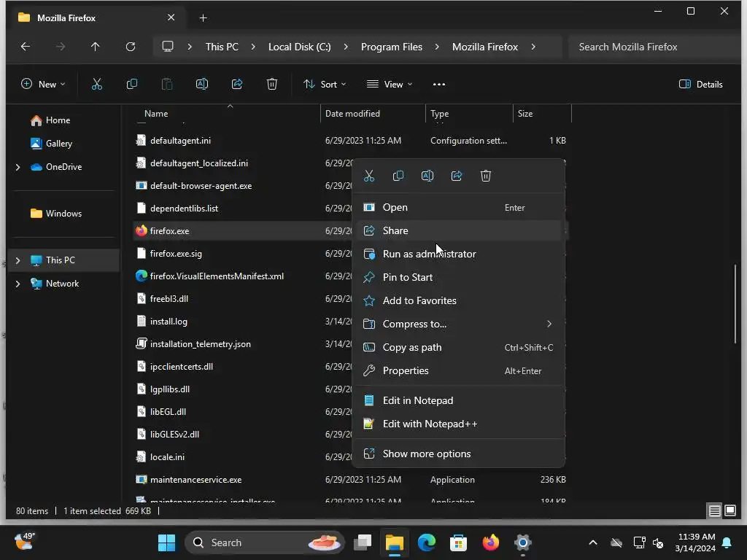This screenshot has height=560, width=747.
Task: Click the taskbar Search box
Action: coord(264,542)
